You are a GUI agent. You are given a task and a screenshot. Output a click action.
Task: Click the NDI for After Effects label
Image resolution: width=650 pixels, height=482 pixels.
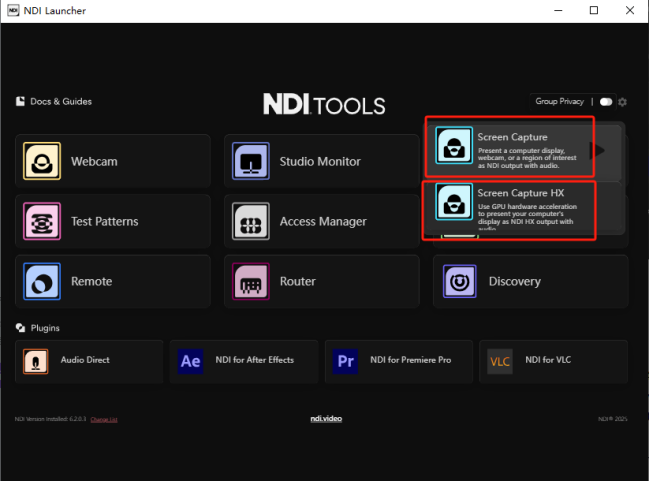point(255,360)
